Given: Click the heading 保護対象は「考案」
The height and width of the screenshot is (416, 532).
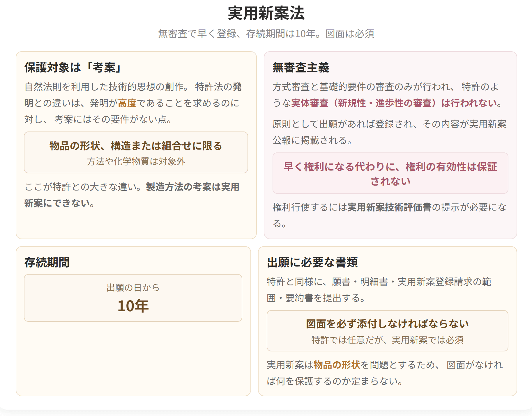Looking at the screenshot, I should (73, 67).
